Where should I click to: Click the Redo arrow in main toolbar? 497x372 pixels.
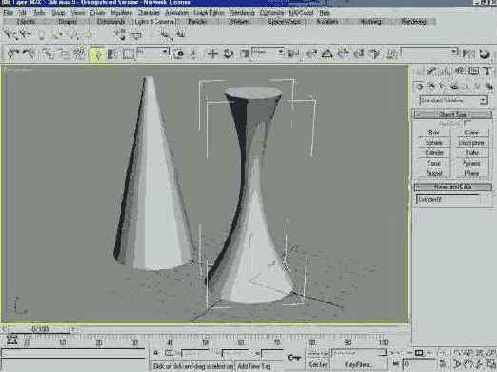tap(29, 53)
